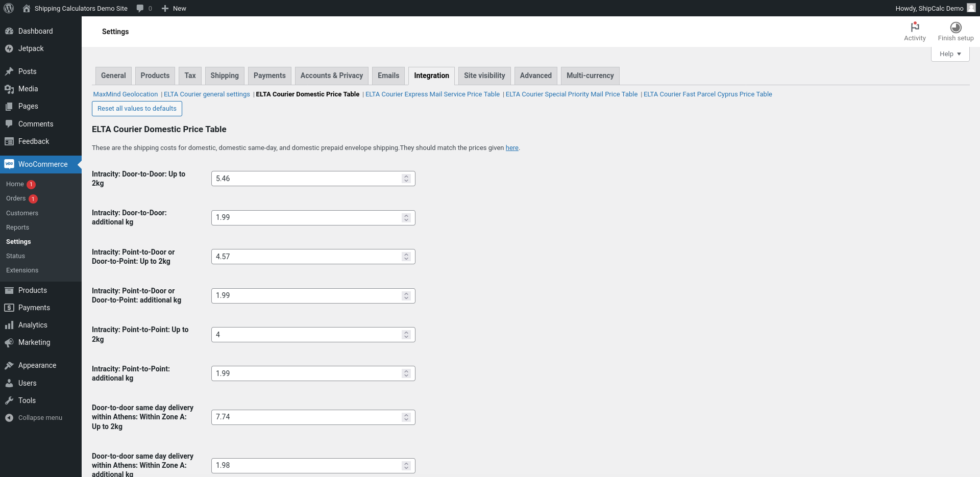
Task: Open the Jetpack sidebar icon
Action: point(9,48)
